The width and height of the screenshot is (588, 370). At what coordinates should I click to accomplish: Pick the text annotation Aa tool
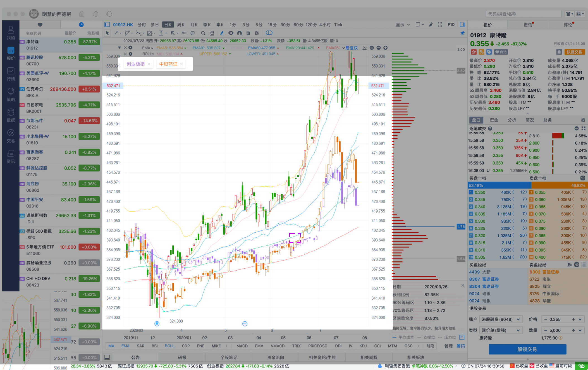tap(184, 33)
